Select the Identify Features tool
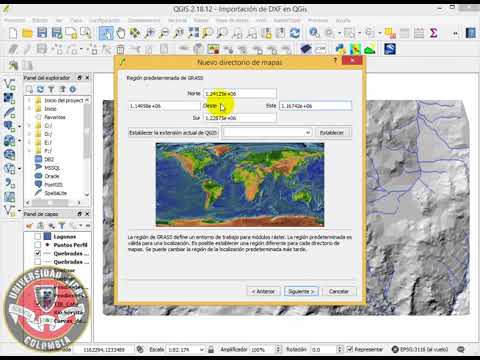480x360 pixels. [x=314, y=33]
